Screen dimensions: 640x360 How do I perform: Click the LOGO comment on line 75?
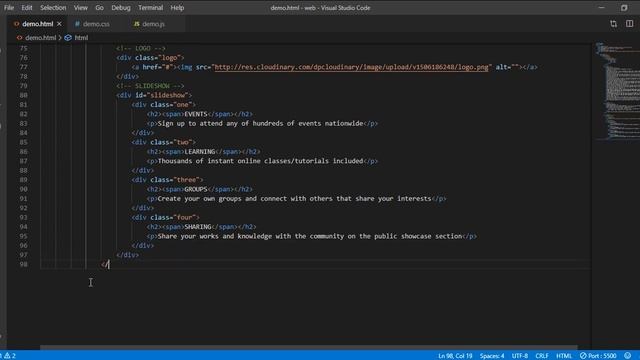[141, 48]
